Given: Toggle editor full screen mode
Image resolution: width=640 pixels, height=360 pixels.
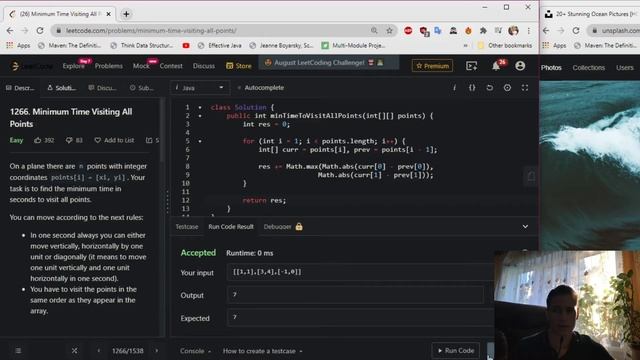Looking at the screenshot, I should point(525,88).
